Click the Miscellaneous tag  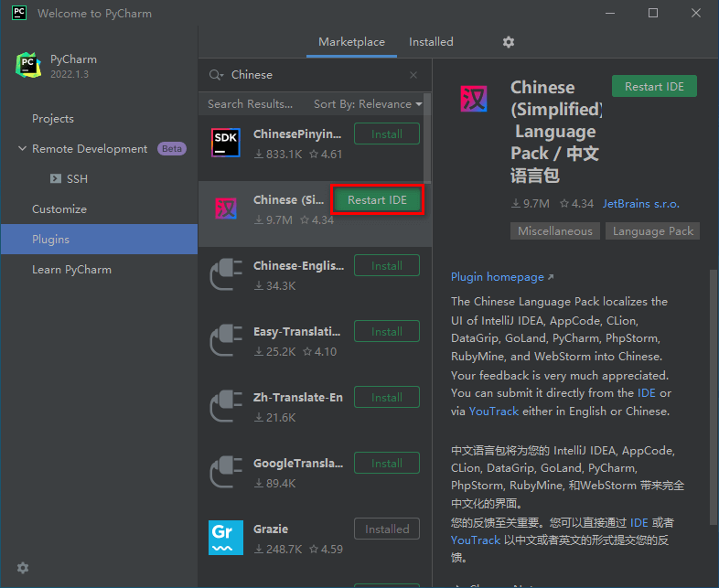point(555,231)
